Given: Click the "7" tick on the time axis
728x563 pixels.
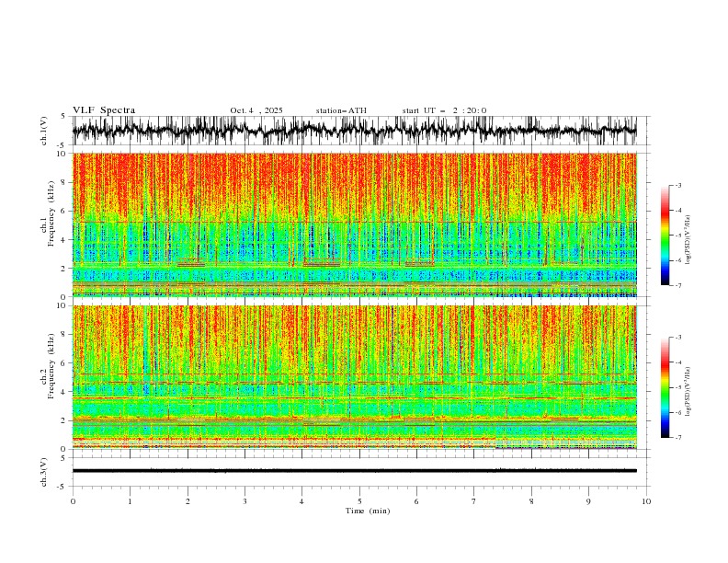Looking at the screenshot, I should tap(473, 501).
